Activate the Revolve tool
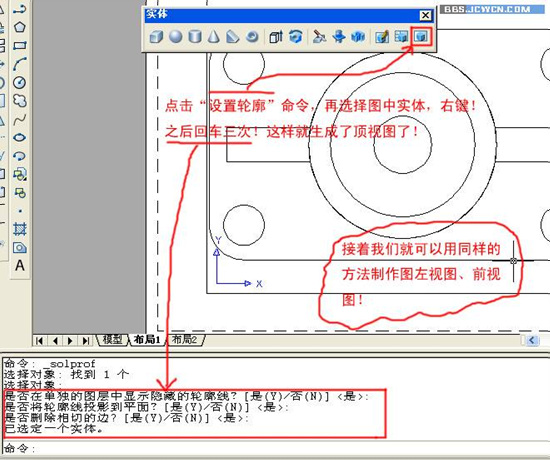The width and height of the screenshot is (550, 460). tap(296, 36)
